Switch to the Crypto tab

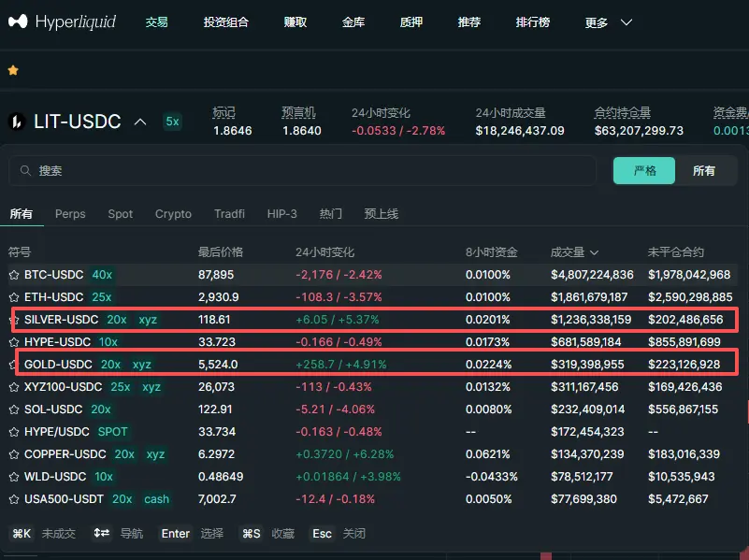pos(173,214)
